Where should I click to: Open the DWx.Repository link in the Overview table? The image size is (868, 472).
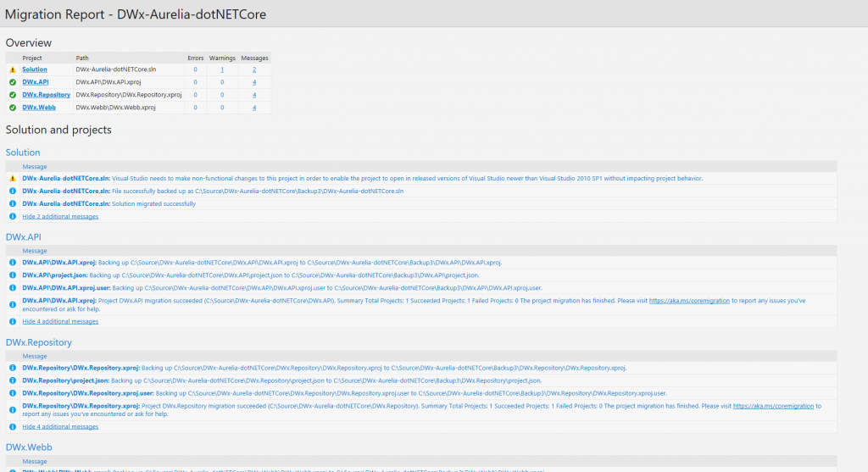[x=46, y=95]
